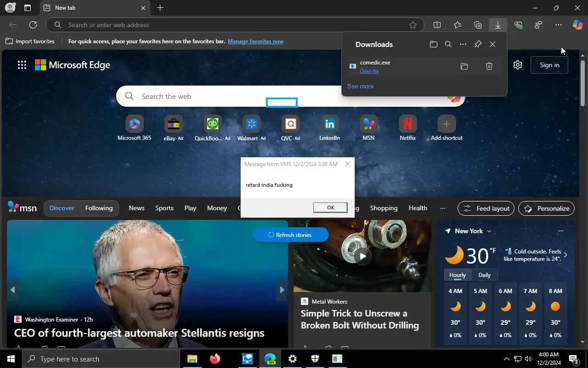Open the page settings gear icon
This screenshot has height=368, width=588.
point(518,65)
